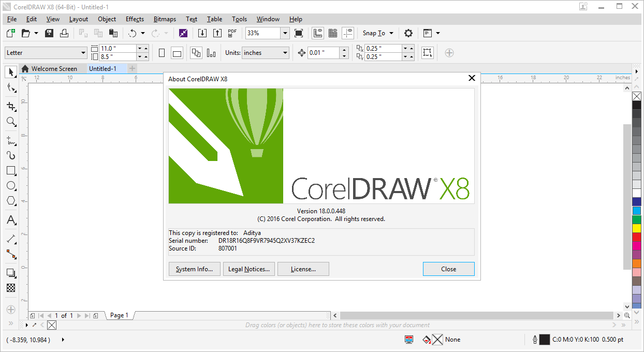
Task: Select the Pick tool arrow
Action: pyautogui.click(x=11, y=72)
